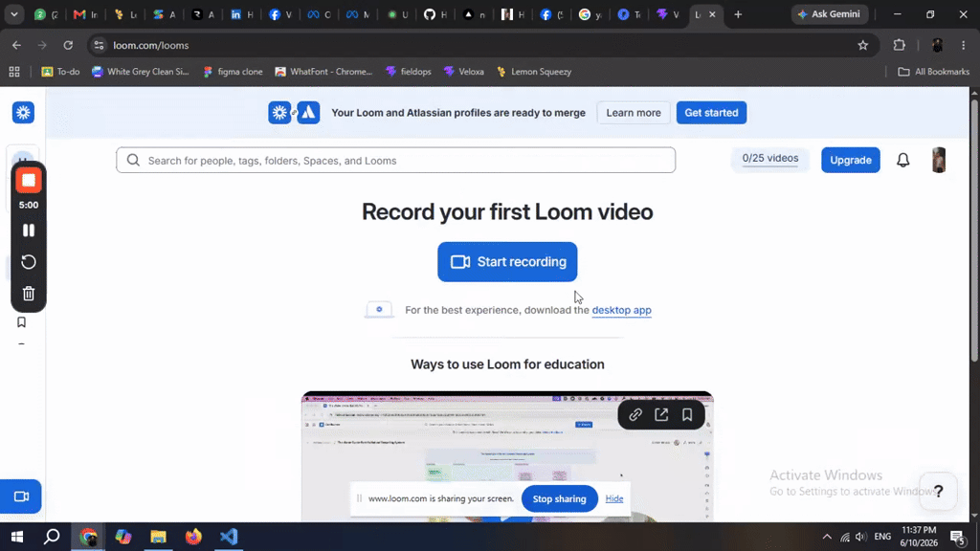View site information icon in address bar

(99, 45)
